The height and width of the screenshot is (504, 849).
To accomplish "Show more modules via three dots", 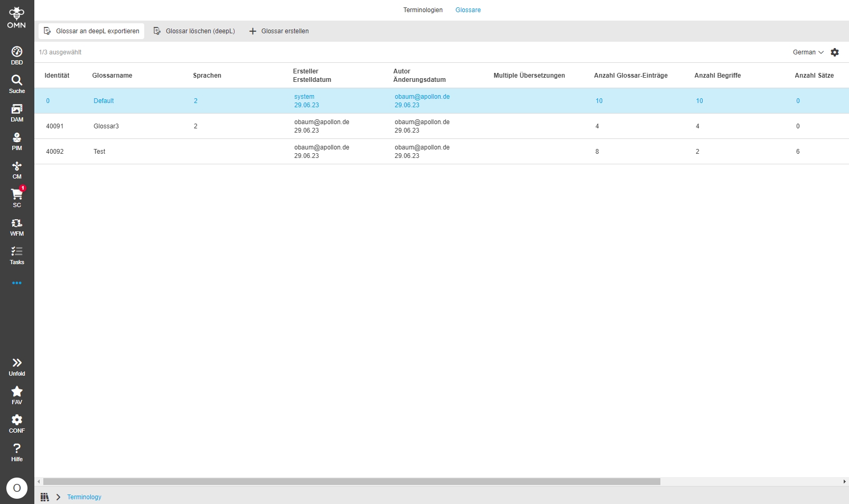I will 17,283.
